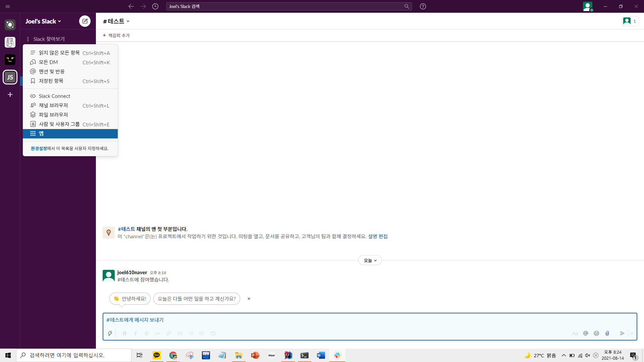Click 설명 편집 link

click(x=378, y=236)
